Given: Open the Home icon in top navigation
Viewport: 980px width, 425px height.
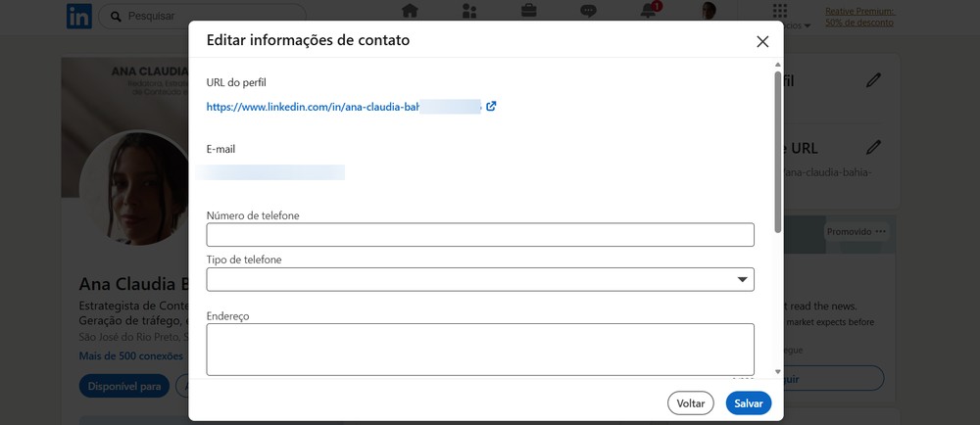Looking at the screenshot, I should pyautogui.click(x=410, y=11).
